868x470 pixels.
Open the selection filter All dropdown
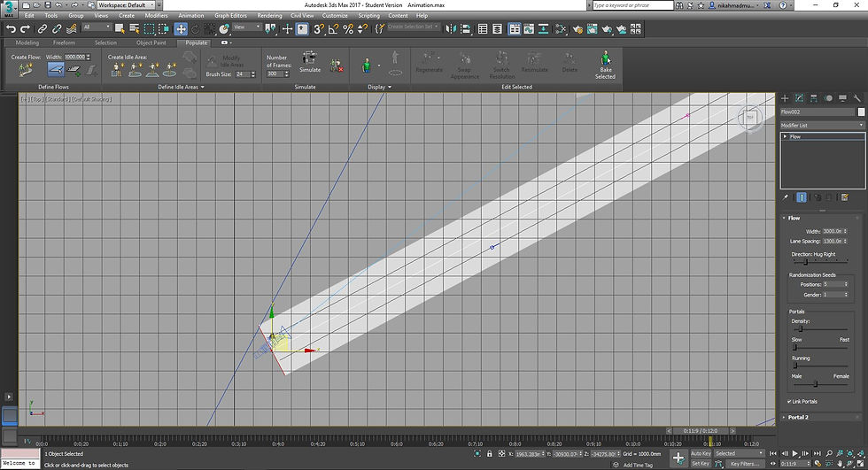click(x=97, y=27)
